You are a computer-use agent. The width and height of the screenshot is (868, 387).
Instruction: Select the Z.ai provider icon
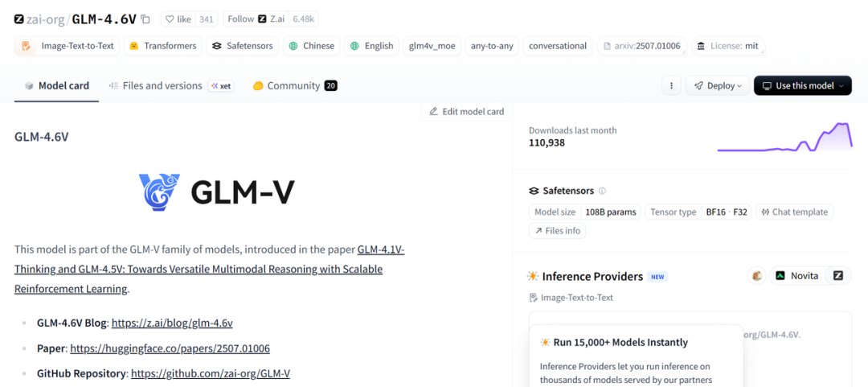click(x=838, y=276)
